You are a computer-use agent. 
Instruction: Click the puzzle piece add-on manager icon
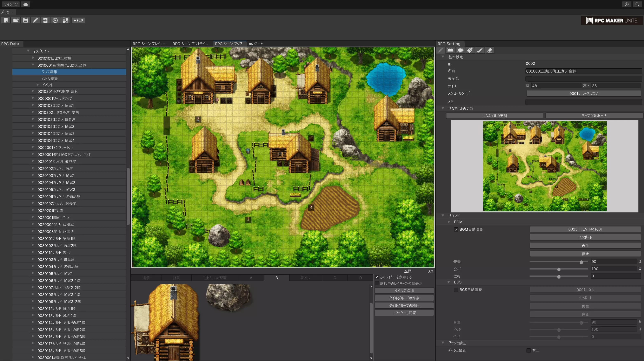tap(65, 20)
